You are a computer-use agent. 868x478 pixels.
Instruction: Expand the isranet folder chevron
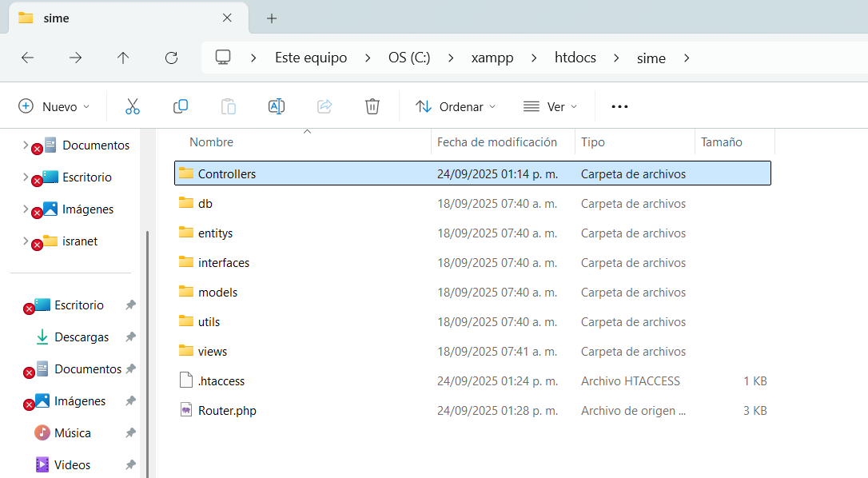pyautogui.click(x=26, y=241)
